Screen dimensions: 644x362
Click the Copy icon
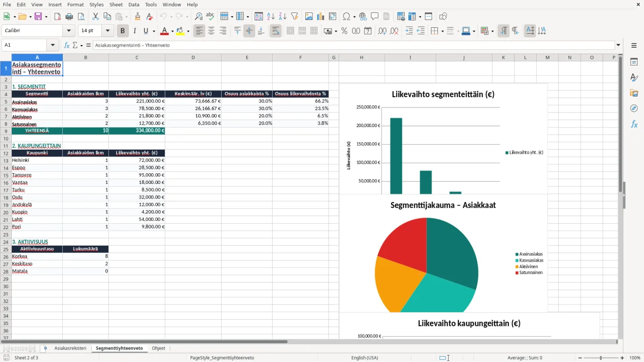[107, 17]
